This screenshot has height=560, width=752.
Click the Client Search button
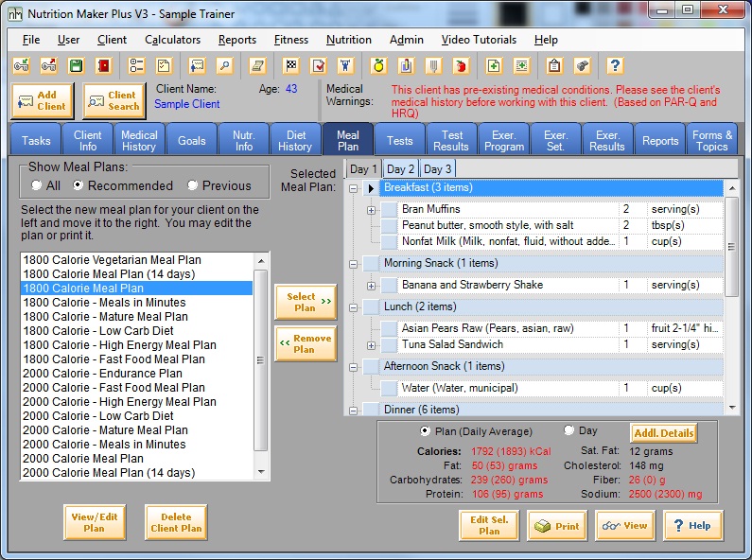(114, 100)
